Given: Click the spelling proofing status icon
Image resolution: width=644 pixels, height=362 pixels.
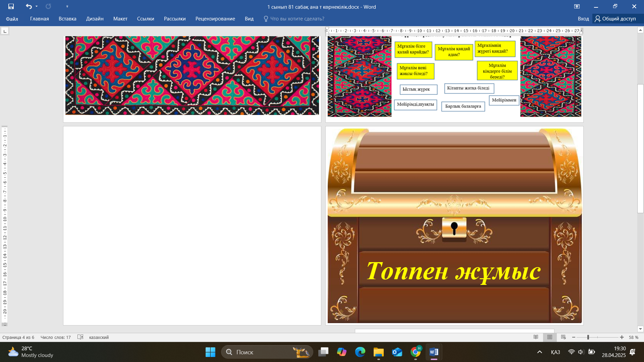Looking at the screenshot, I should (80, 337).
